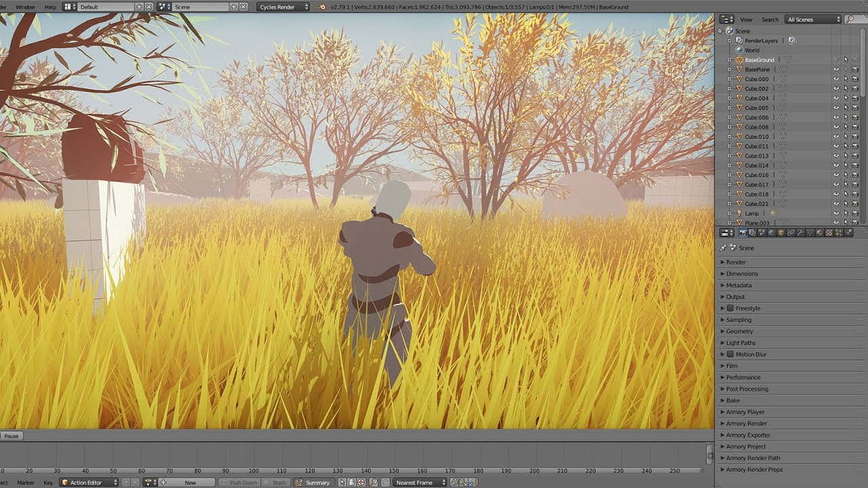
Task: Open the mesh Data properties tab icon
Action: pyautogui.click(x=810, y=232)
